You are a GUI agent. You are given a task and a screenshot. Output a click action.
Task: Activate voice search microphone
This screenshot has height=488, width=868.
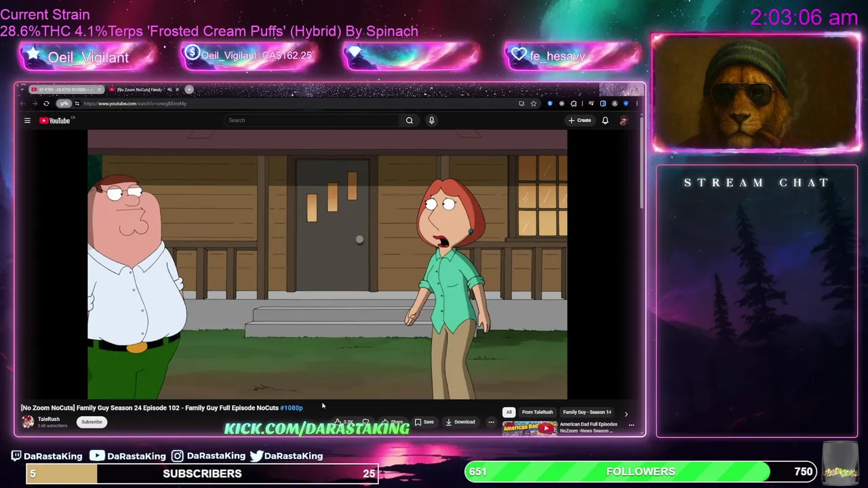pos(431,121)
